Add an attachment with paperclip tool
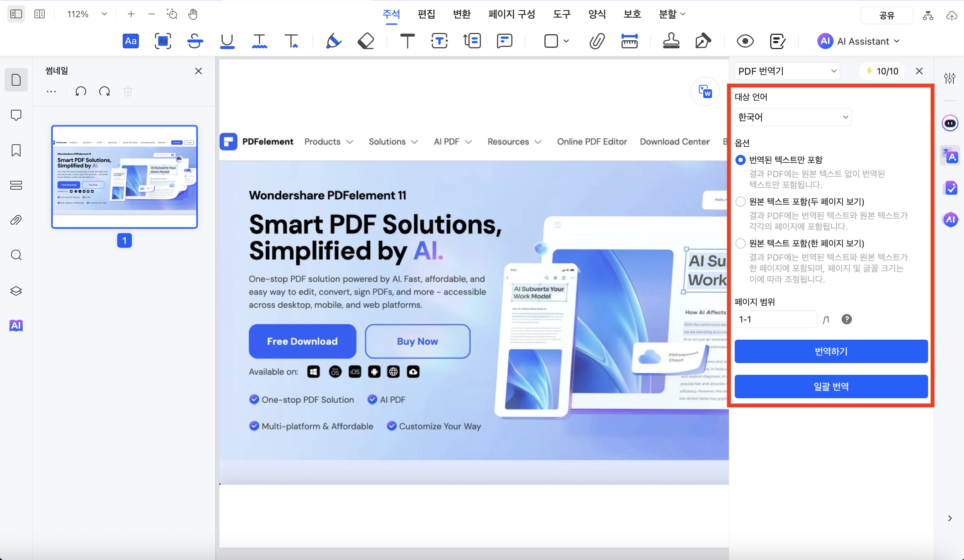The height and width of the screenshot is (560, 964). [x=597, y=41]
